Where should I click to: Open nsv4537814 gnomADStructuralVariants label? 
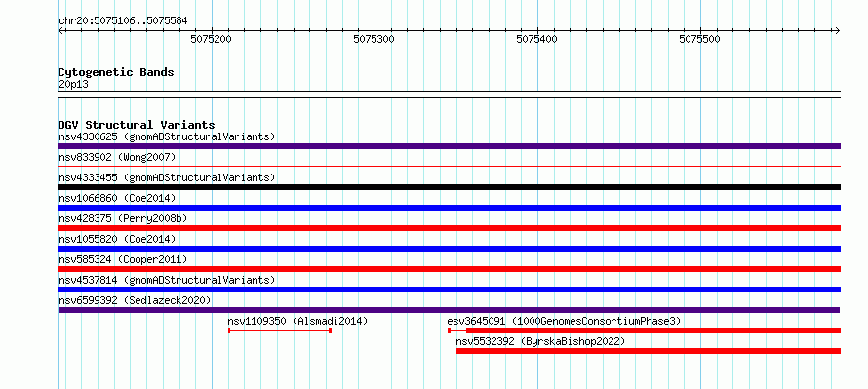(167, 280)
